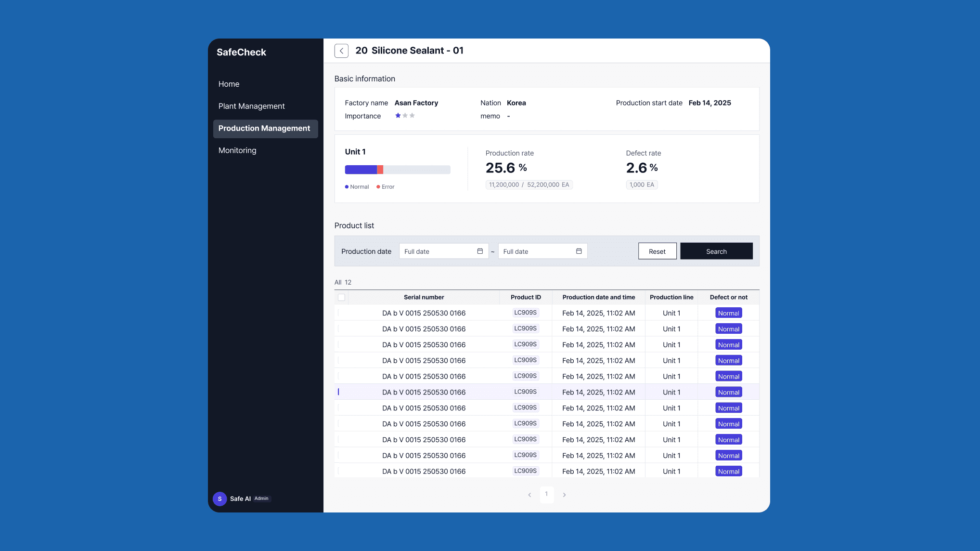This screenshot has width=980, height=551.
Task: Select Production Management in sidebar
Action: coord(264,128)
